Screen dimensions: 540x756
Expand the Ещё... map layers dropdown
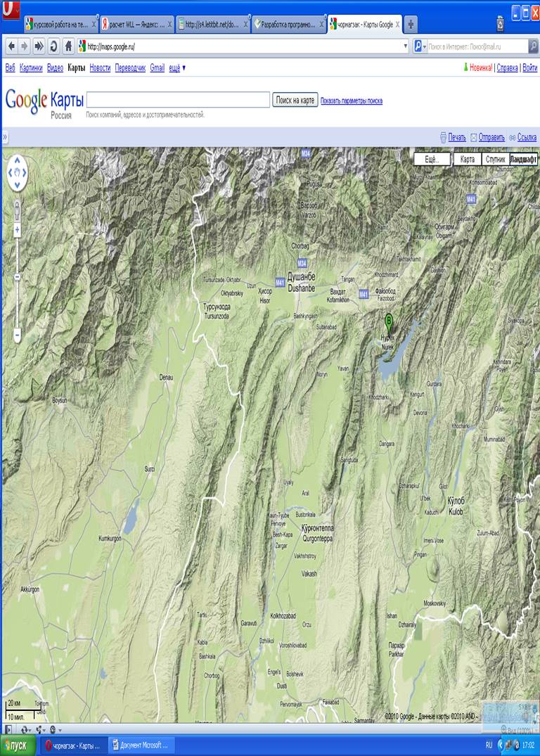(432, 159)
